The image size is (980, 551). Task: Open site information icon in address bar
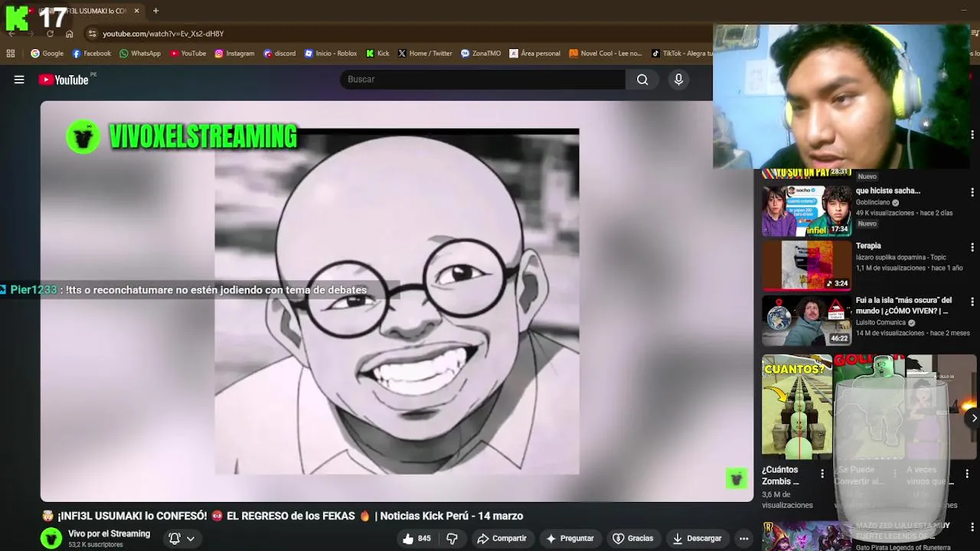(92, 34)
